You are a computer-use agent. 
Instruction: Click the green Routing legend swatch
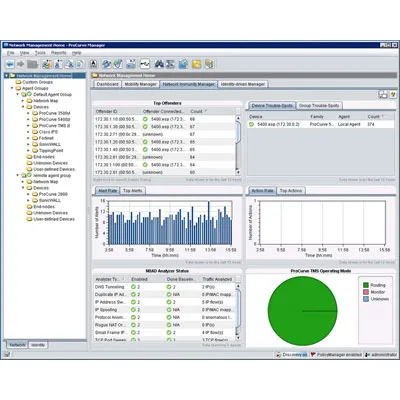[366, 285]
